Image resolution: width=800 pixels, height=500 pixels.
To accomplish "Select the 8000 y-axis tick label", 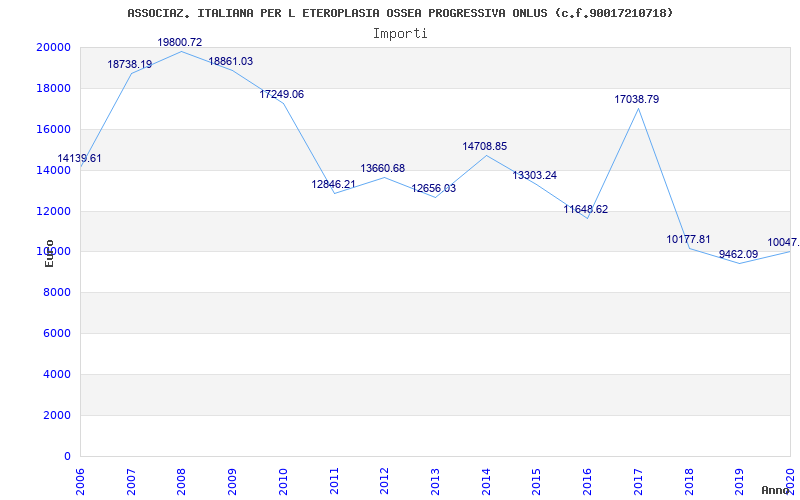I will click(x=57, y=293).
